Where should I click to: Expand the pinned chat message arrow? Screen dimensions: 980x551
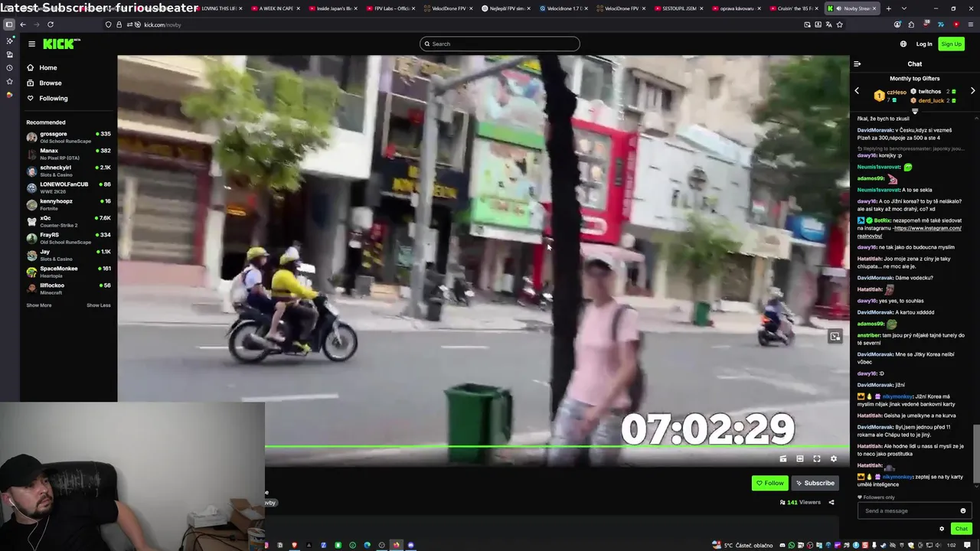pyautogui.click(x=915, y=112)
